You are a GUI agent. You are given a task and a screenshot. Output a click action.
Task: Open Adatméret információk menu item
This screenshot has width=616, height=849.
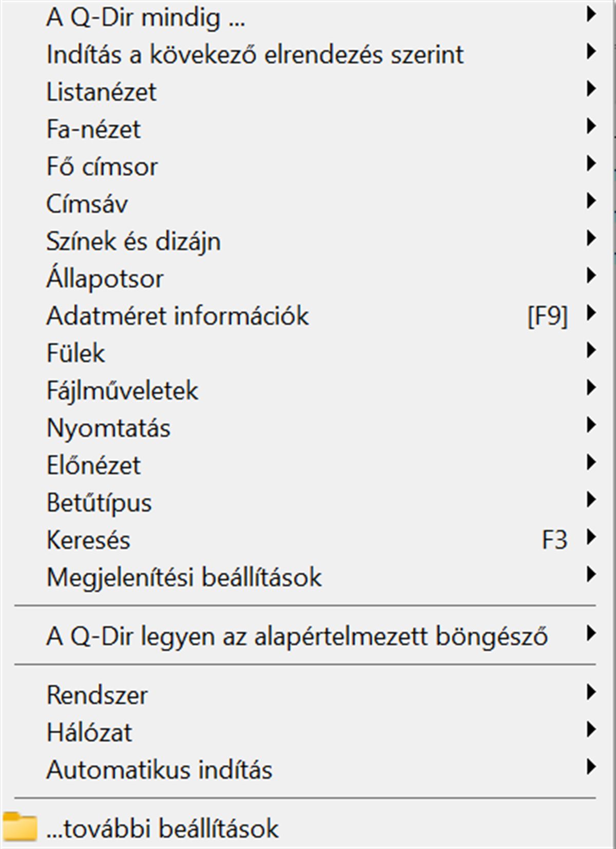coord(178,315)
